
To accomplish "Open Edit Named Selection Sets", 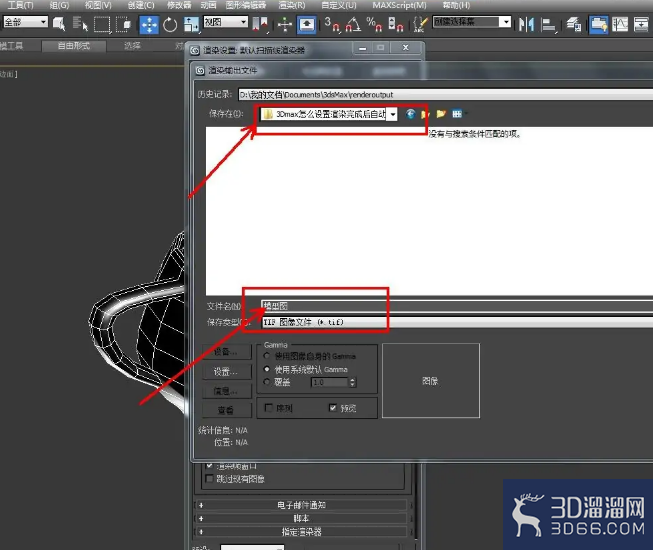I will (420, 24).
